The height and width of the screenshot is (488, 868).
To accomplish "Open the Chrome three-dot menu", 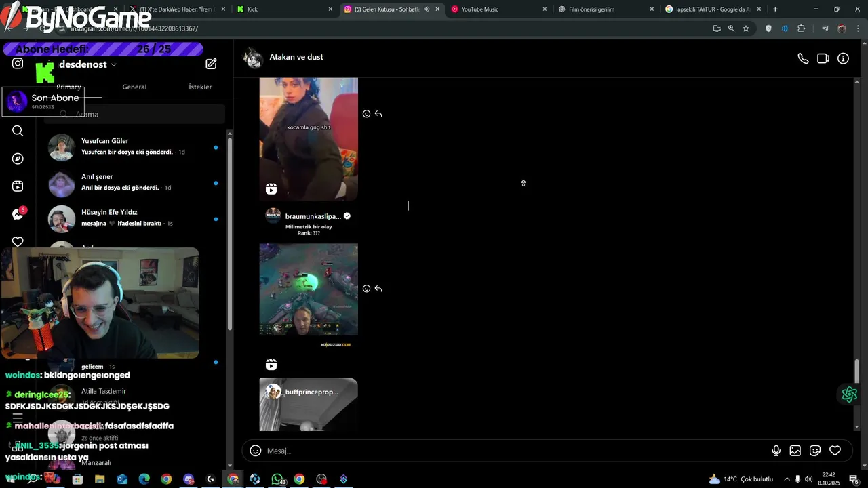I will point(858,28).
